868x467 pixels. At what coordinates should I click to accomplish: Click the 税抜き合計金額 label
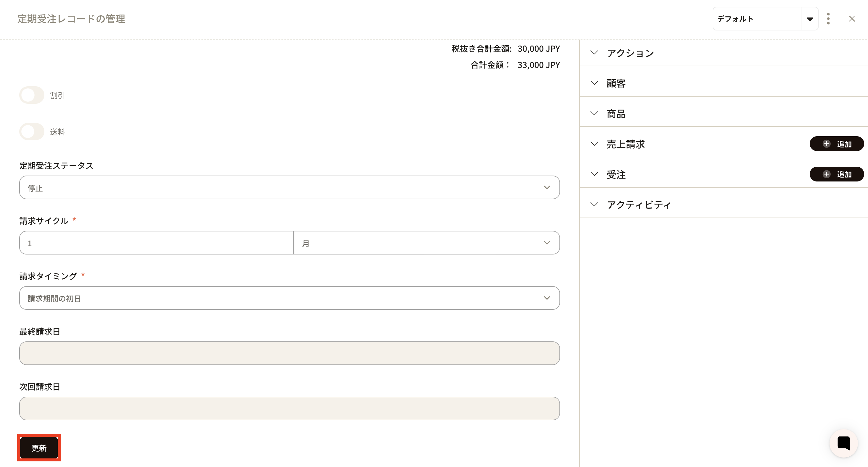point(482,49)
